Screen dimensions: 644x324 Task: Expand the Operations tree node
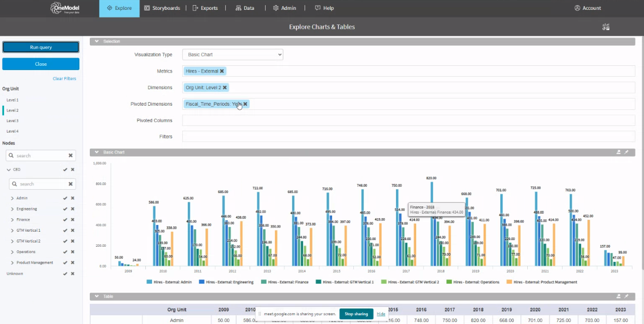click(x=12, y=252)
